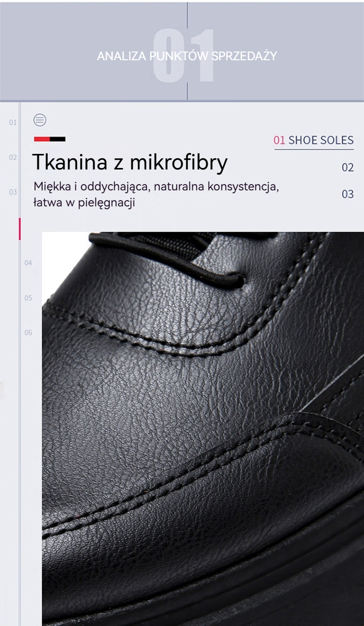Jump to 05 in the sidebar index
The image size is (364, 626).
pyautogui.click(x=28, y=298)
